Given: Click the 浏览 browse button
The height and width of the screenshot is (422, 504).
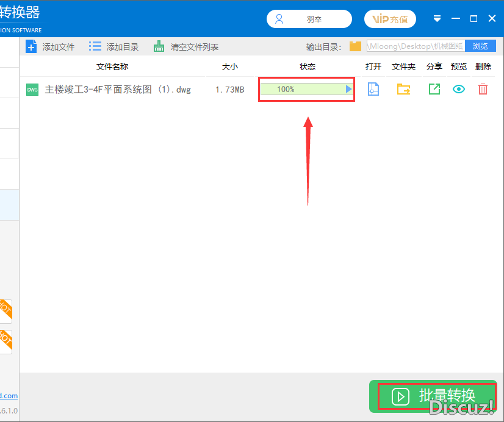Looking at the screenshot, I should tap(480, 46).
